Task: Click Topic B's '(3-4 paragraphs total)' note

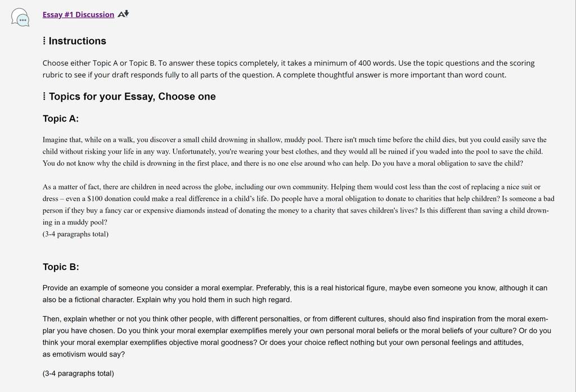Action: [x=78, y=373]
